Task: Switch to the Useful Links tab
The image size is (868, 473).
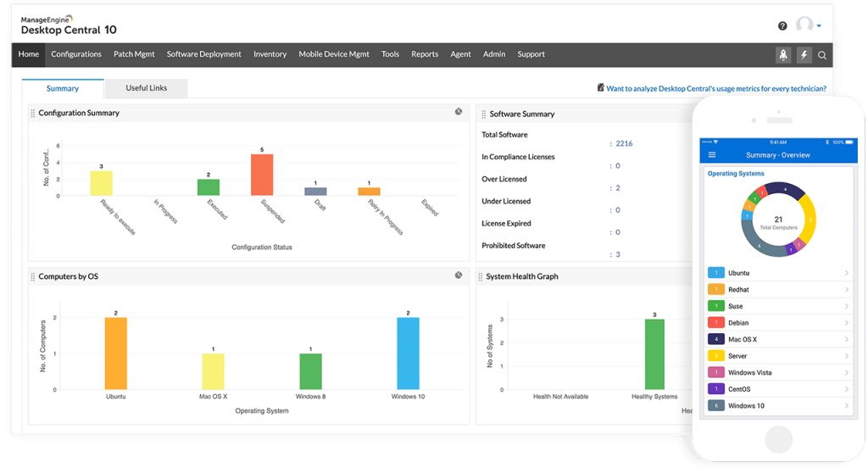Action: click(x=146, y=88)
